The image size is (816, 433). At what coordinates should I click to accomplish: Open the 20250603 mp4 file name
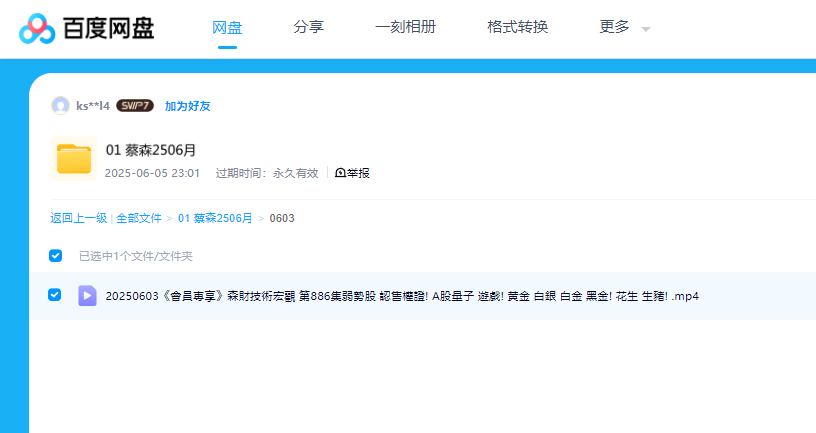pos(400,296)
